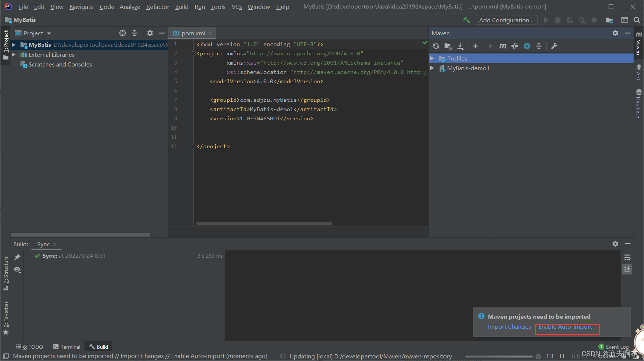Open the Build bottom tool tab

point(98,347)
